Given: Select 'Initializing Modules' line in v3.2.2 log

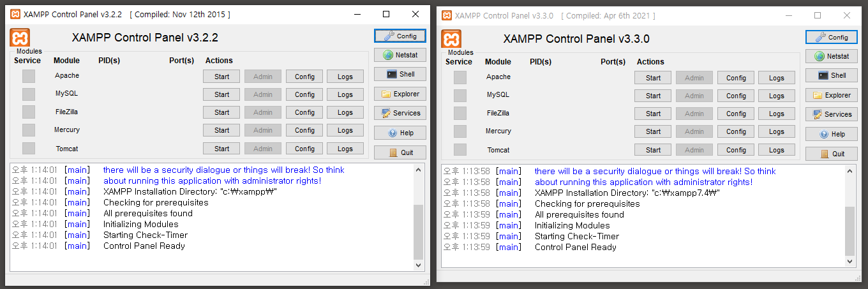Looking at the screenshot, I should point(141,224).
